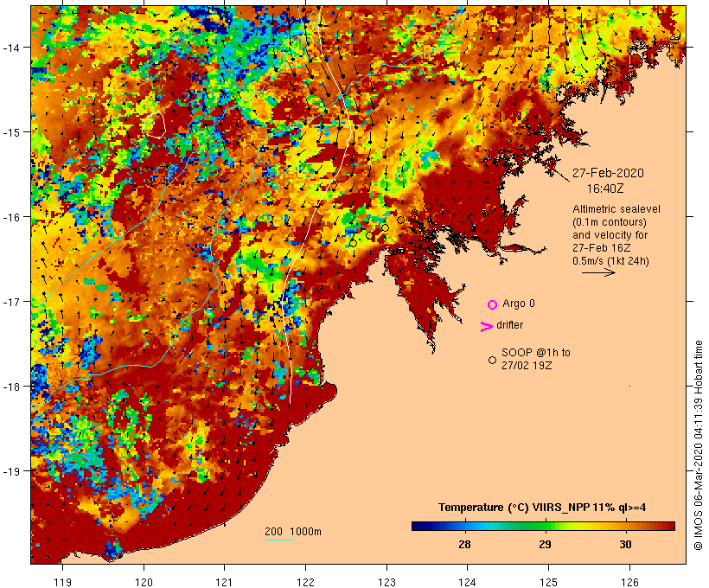
Task: Select the '27-Feb-2020' date text
Action: point(608,173)
